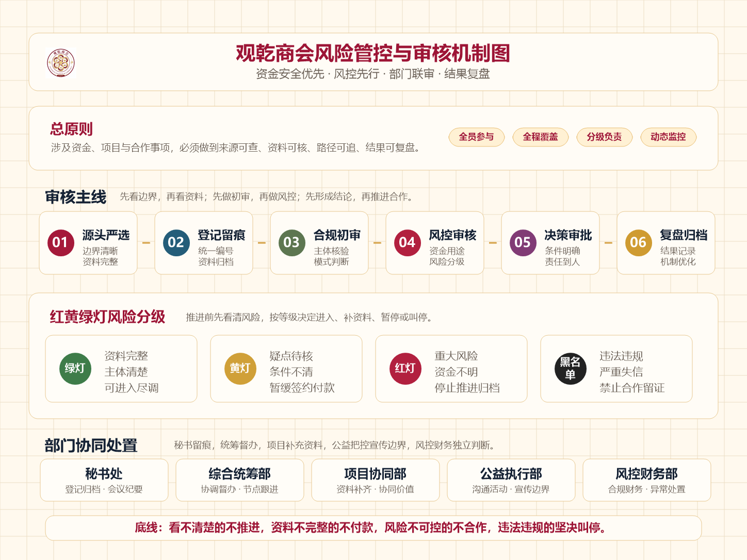
Task: Select the purple 05 step circle
Action: pyautogui.click(x=523, y=243)
